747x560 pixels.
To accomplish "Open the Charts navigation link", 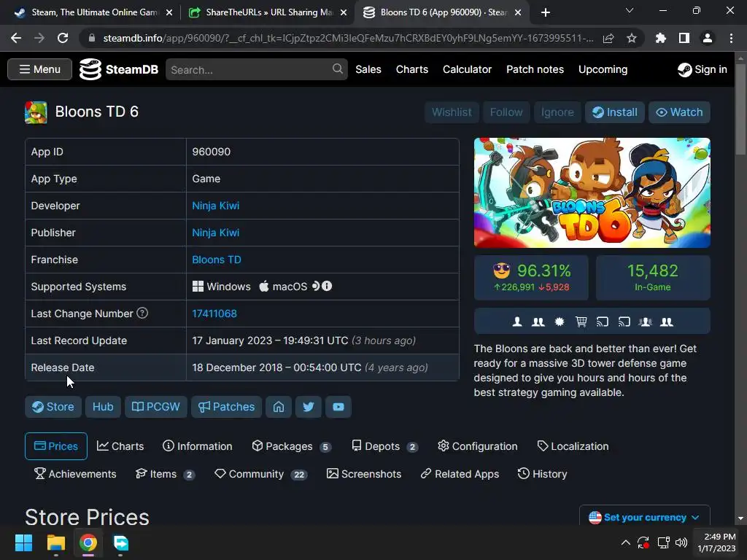I will pyautogui.click(x=412, y=69).
